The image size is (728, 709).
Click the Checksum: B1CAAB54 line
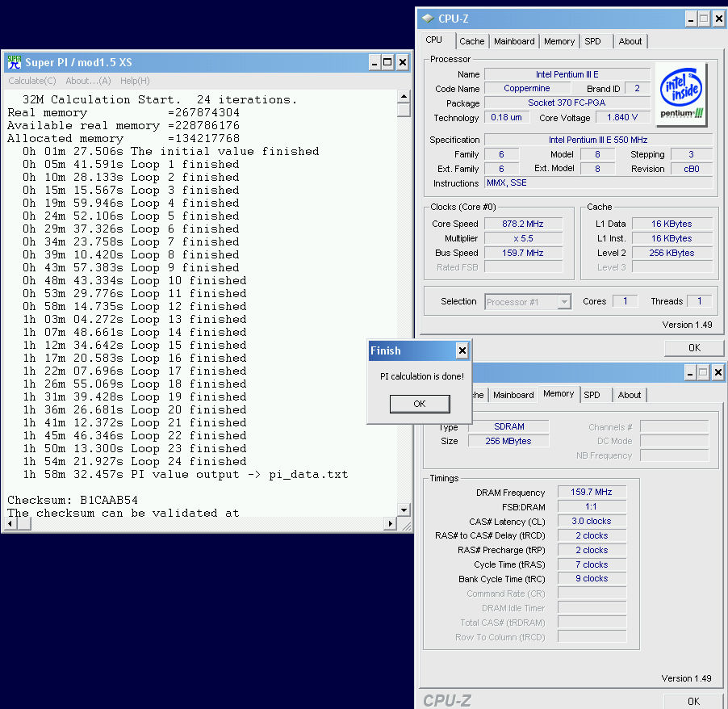tap(73, 501)
